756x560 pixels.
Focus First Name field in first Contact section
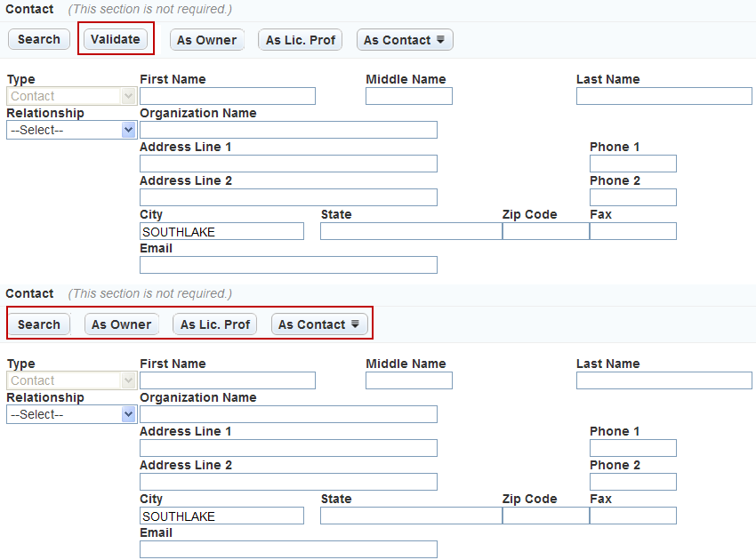coord(228,96)
